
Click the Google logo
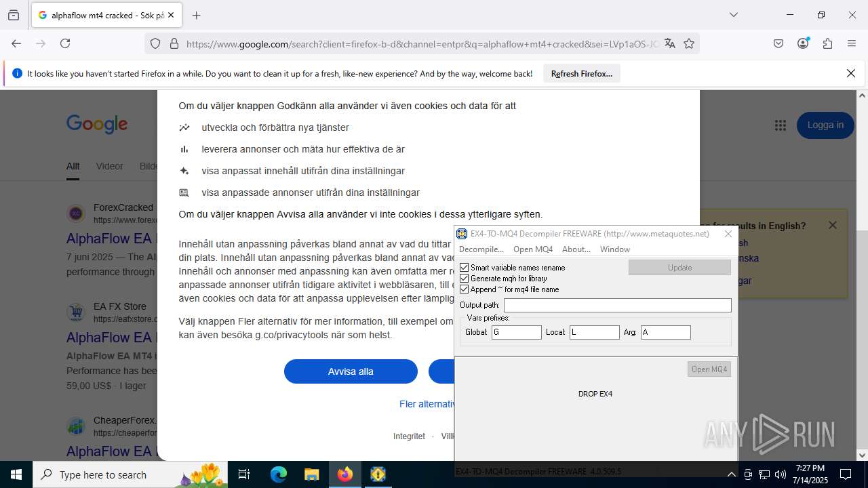click(97, 124)
